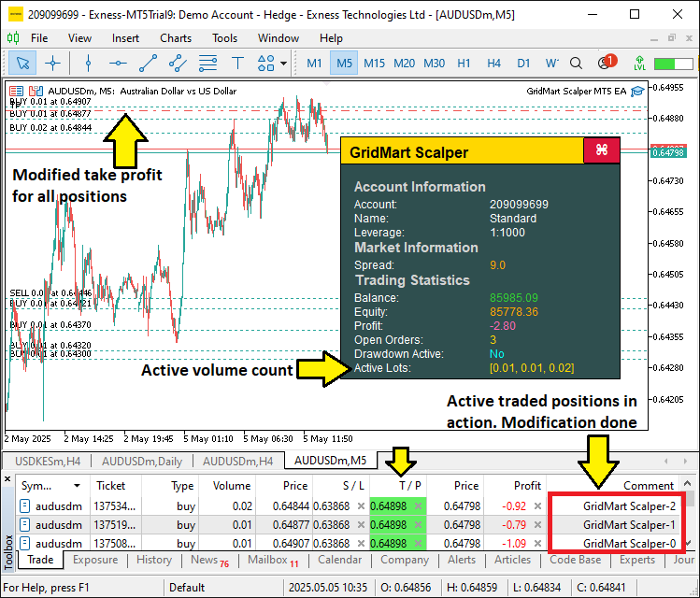Viewport: 700px width, 598px height.
Task: Remove take profit on GridMart Scalper-2 row
Action: coord(418,506)
